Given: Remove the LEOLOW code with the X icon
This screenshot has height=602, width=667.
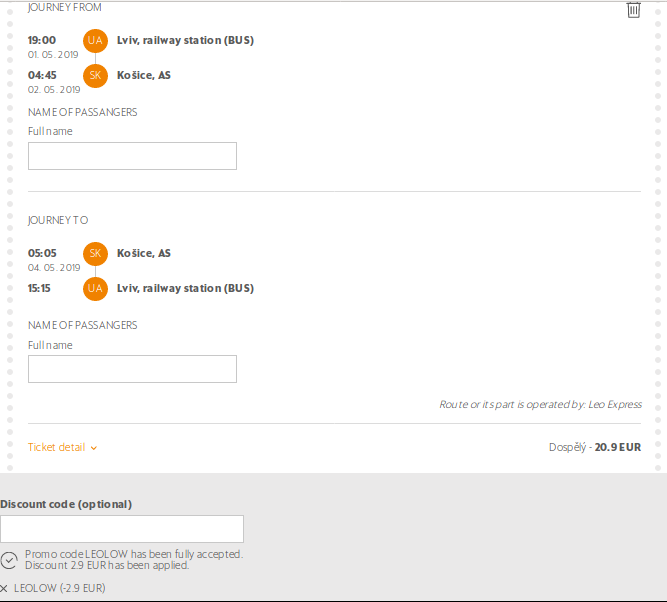Looking at the screenshot, I should [x=4, y=588].
